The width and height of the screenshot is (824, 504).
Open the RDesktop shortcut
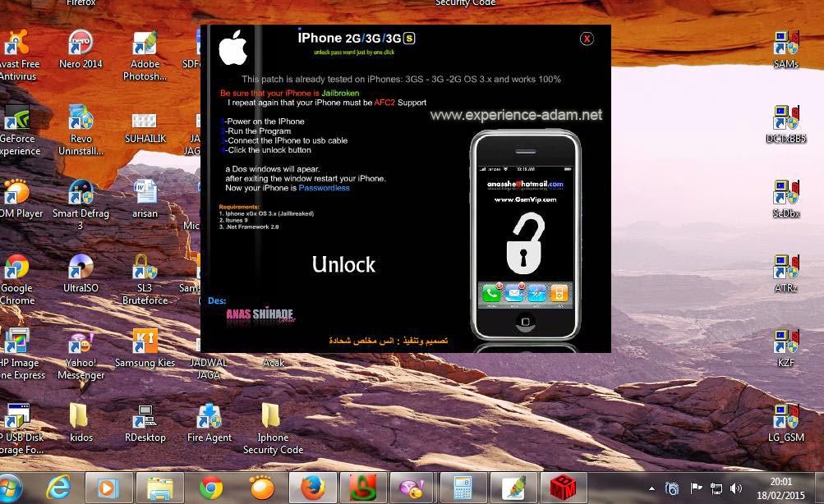145,416
